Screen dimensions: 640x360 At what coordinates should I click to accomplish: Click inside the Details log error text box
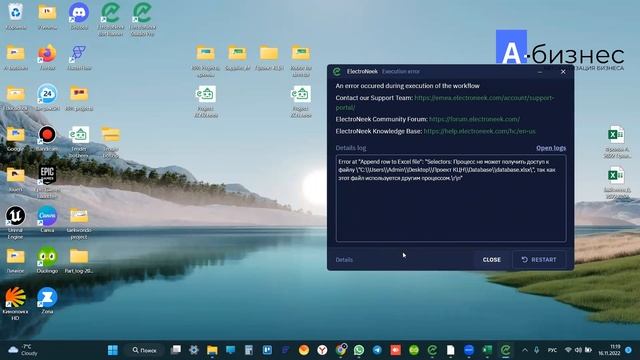451,198
